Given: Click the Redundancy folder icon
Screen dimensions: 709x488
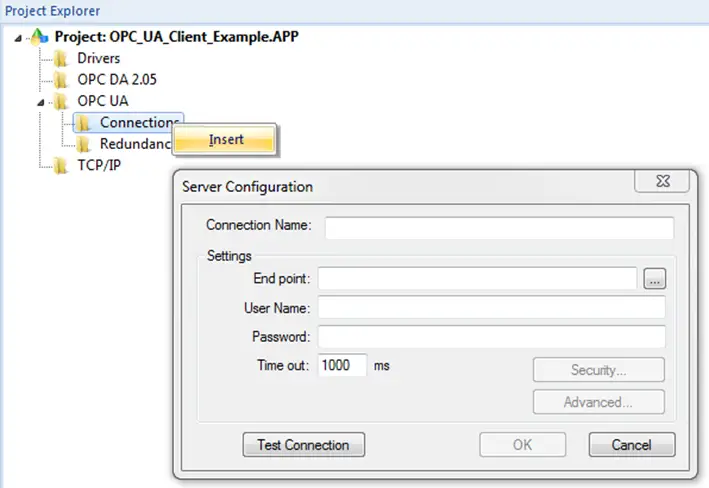Looking at the screenshot, I should click(x=83, y=144).
